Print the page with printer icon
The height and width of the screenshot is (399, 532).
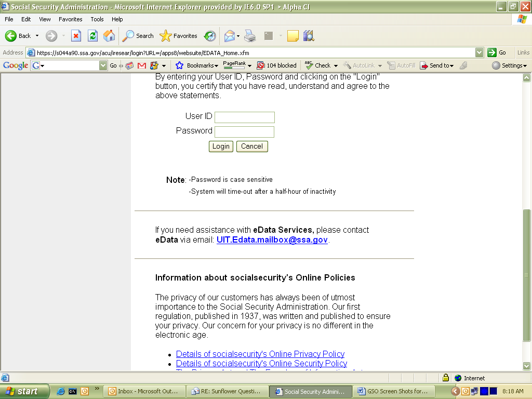[250, 36]
